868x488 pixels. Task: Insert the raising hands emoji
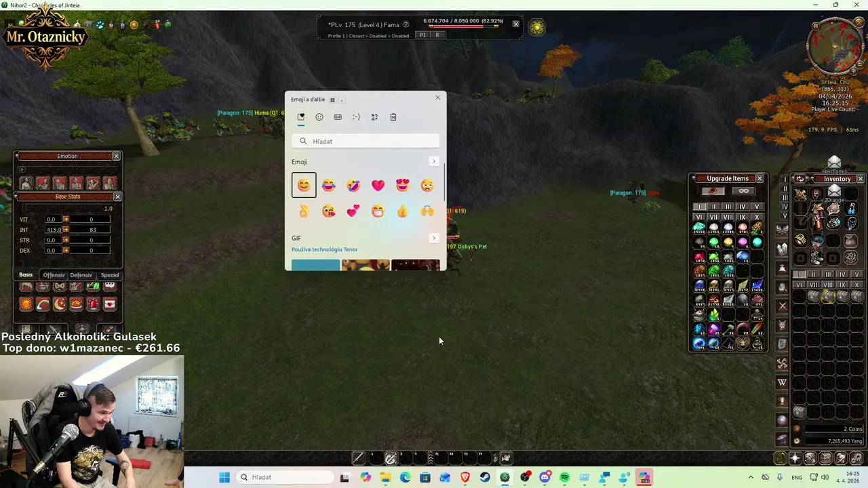[427, 211]
